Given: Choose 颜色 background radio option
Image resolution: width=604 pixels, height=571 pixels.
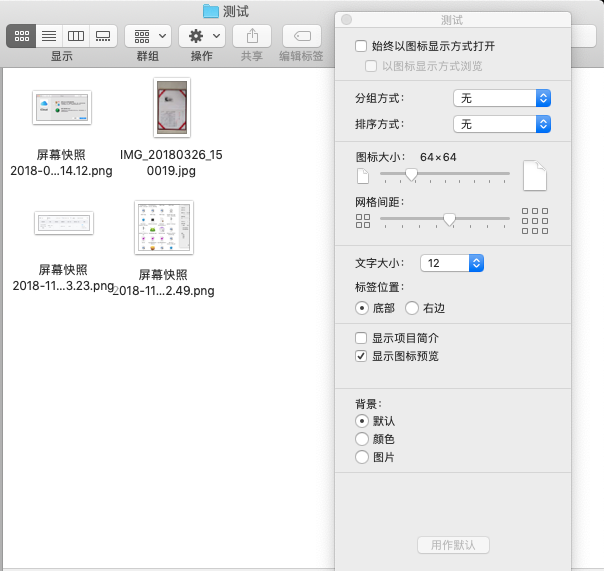Looking at the screenshot, I should pos(362,439).
